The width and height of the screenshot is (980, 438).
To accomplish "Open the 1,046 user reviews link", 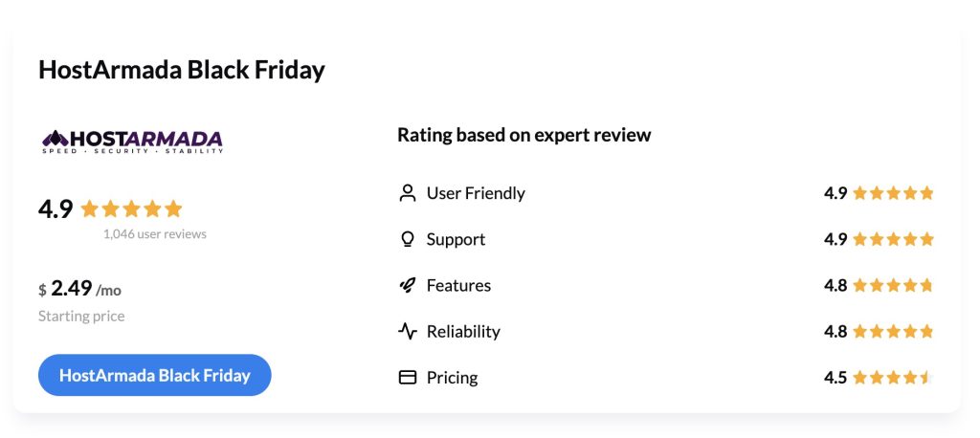I will (154, 234).
